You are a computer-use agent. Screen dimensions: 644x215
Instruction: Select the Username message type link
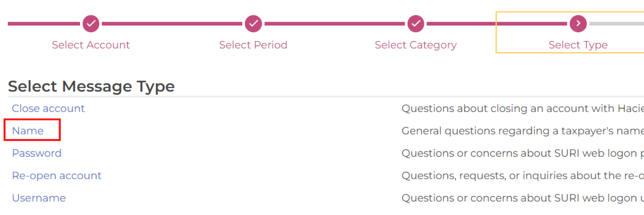point(39,198)
